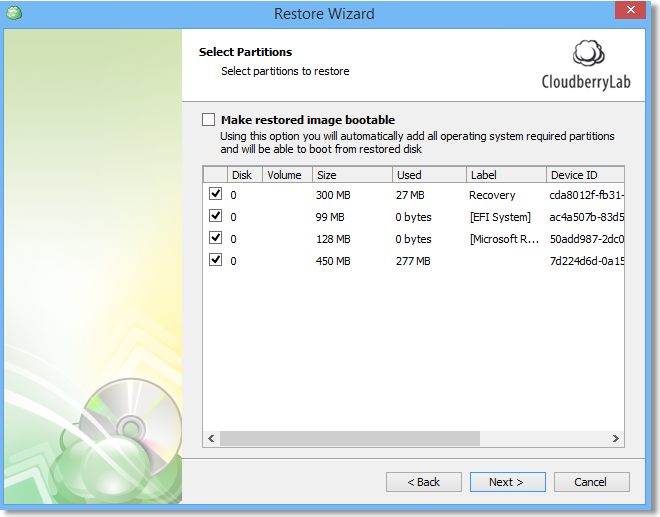Uncheck the Recovery partition checkbox
The width and height of the screenshot is (660, 517).
(215, 194)
